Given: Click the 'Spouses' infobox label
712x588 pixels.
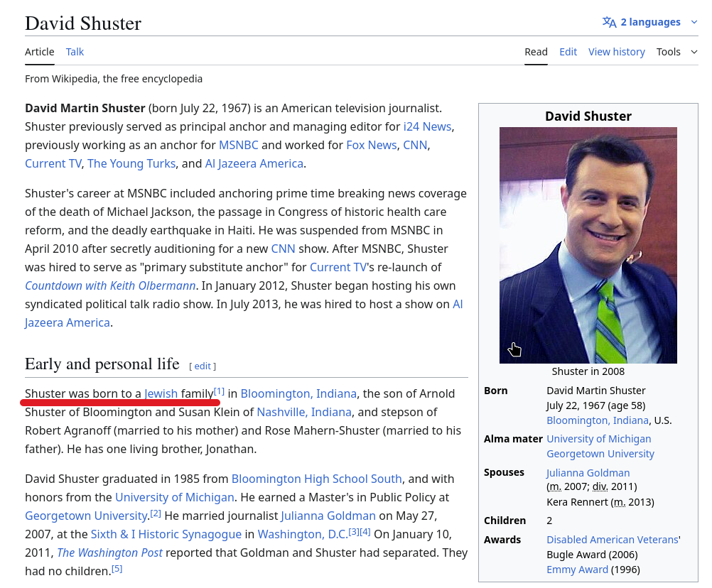Looking at the screenshot, I should [x=504, y=473].
